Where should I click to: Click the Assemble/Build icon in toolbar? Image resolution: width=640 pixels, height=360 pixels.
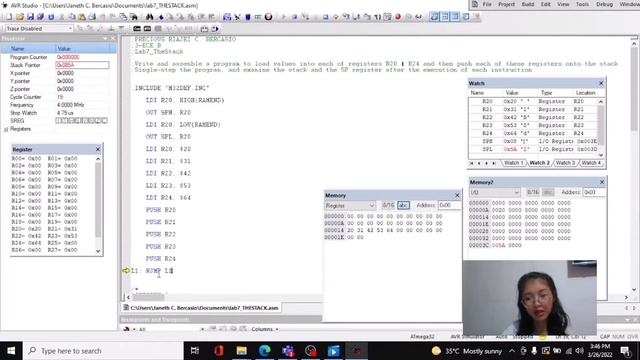(x=227, y=17)
